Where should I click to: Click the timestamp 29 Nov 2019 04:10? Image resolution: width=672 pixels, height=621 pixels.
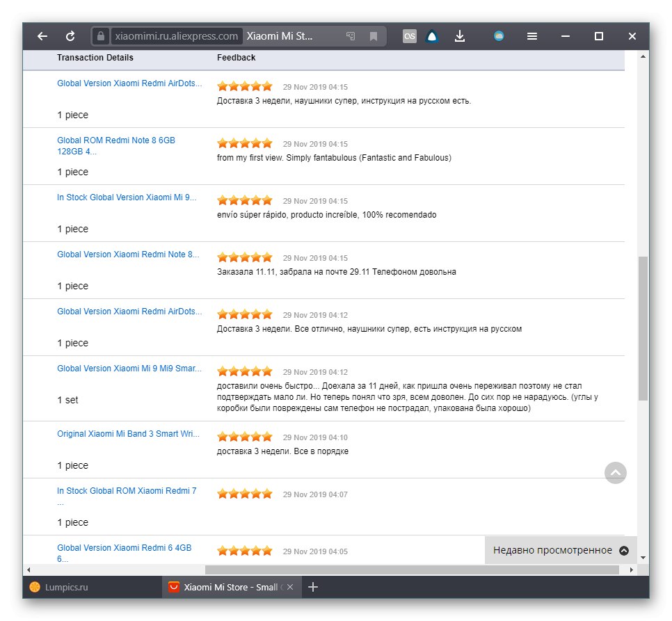315,437
